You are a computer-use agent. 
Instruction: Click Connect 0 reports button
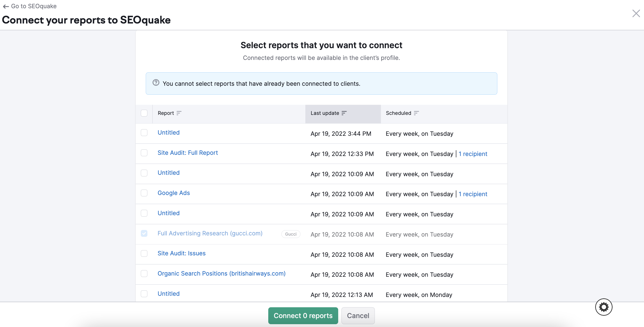[x=303, y=315]
